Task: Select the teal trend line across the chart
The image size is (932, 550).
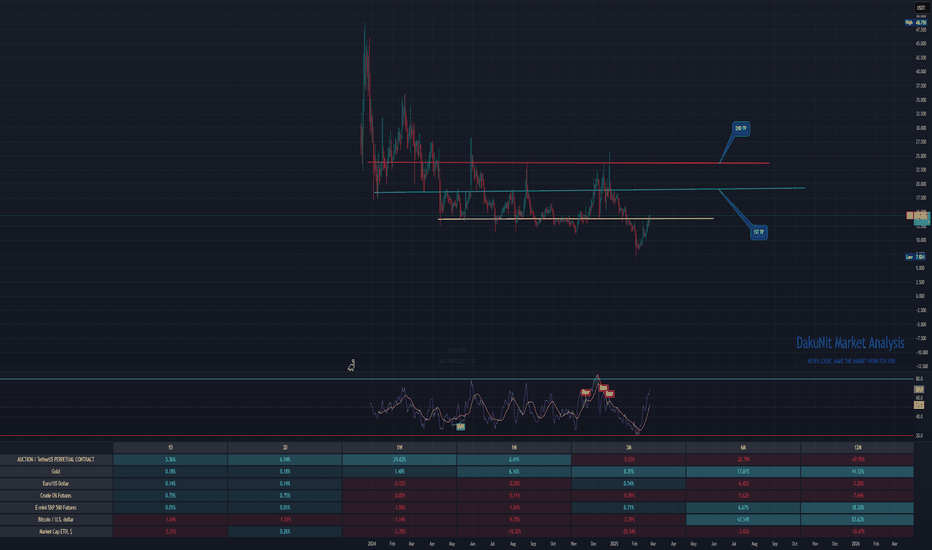Action: tap(590, 190)
